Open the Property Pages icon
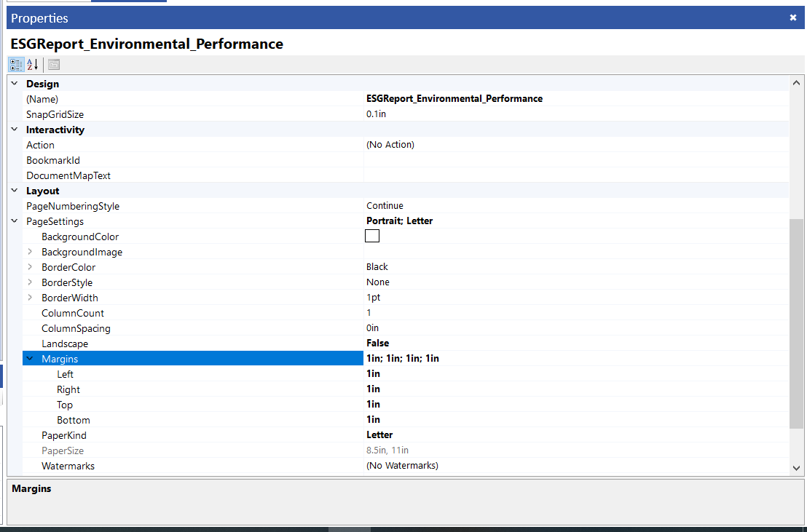The width and height of the screenshot is (807, 532). pyautogui.click(x=54, y=64)
